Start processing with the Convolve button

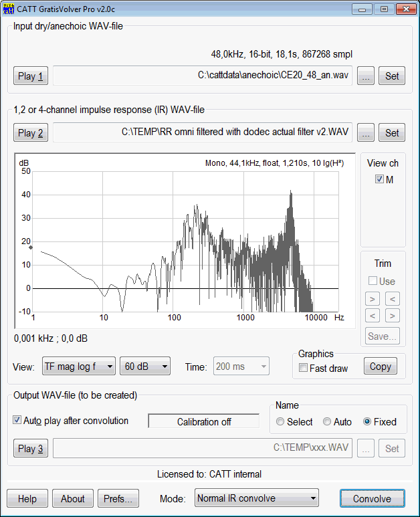click(372, 498)
